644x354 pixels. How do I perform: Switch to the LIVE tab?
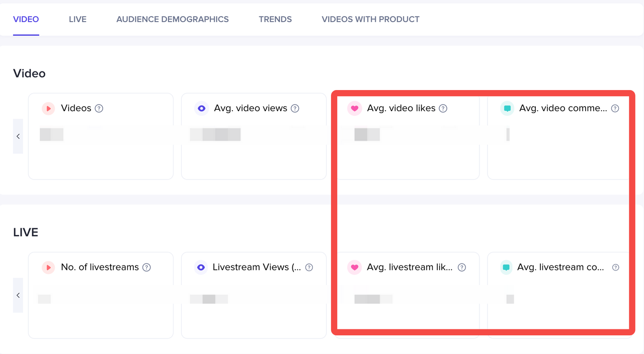(x=77, y=19)
